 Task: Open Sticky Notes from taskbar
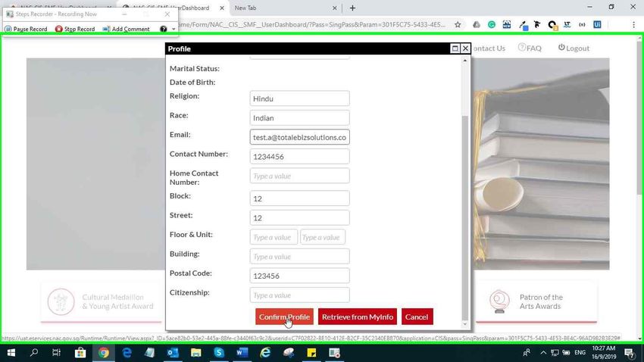pos(311,353)
